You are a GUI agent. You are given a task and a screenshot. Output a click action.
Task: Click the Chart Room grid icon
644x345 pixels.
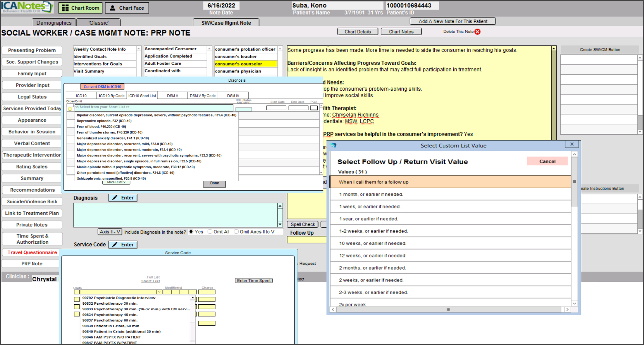click(x=65, y=8)
